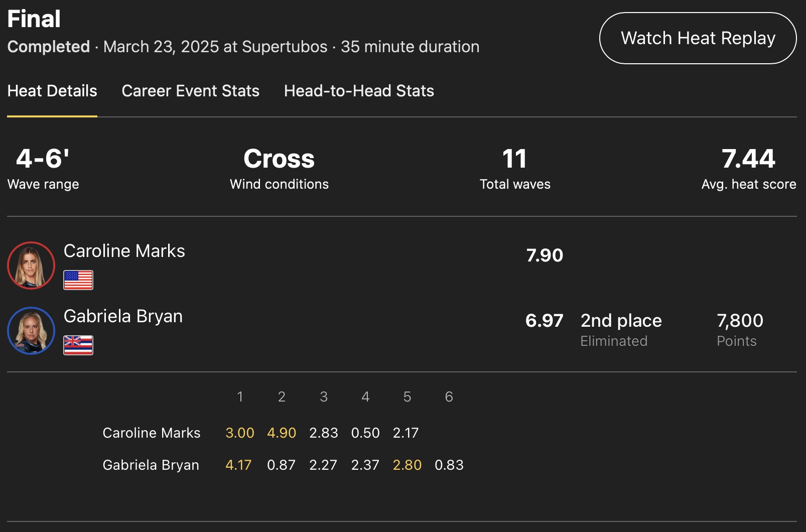Select the Heat Details tab
Viewport: 806px width, 532px height.
click(52, 91)
